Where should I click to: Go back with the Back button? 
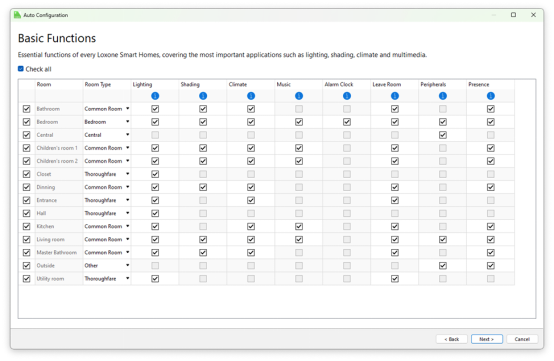coord(452,339)
